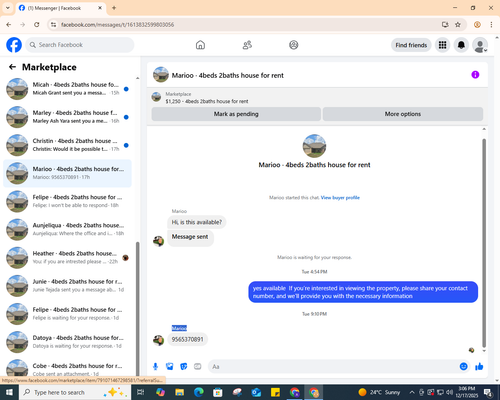Click the conversation list scrollbar
This screenshot has height=400, width=500.
pyautogui.click(x=137, y=308)
